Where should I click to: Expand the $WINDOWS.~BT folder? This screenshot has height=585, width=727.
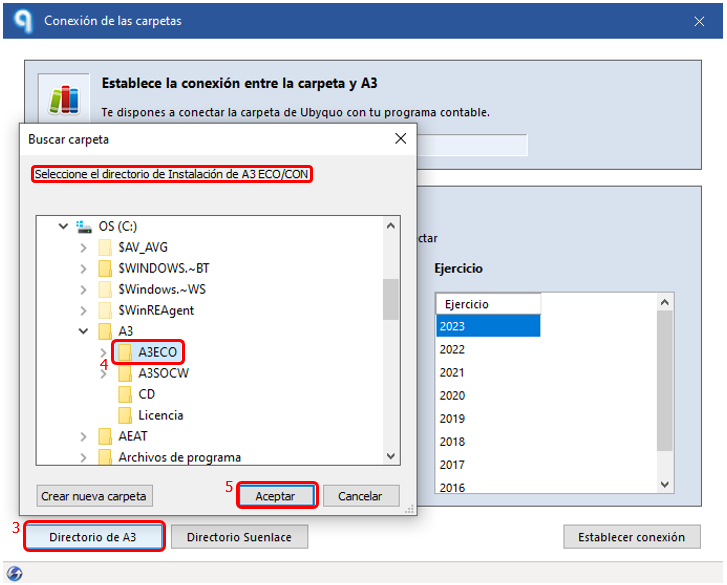tap(83, 268)
